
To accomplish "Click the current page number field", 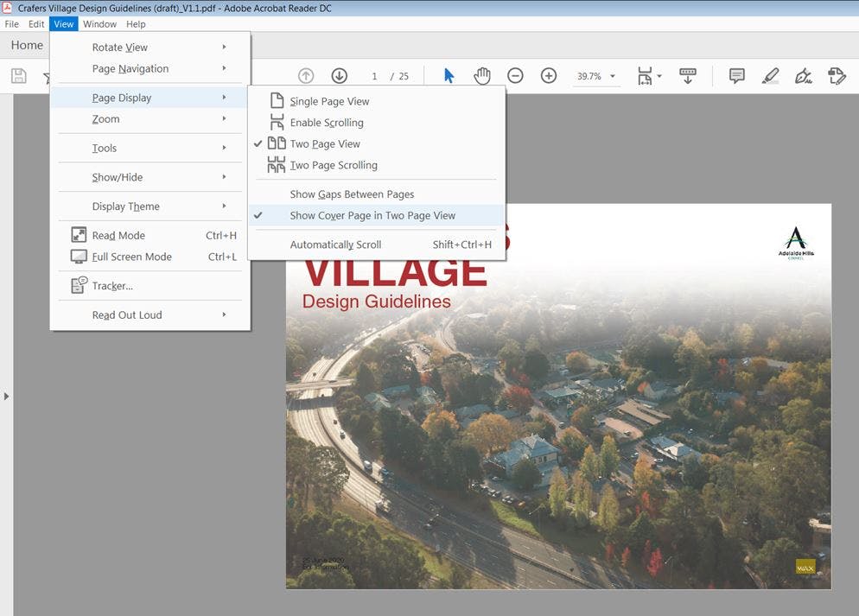I will [374, 76].
